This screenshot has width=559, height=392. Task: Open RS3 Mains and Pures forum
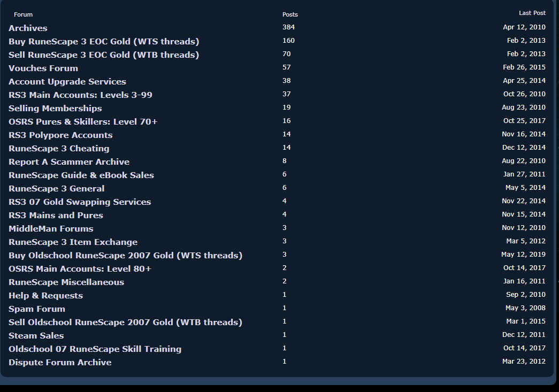56,215
